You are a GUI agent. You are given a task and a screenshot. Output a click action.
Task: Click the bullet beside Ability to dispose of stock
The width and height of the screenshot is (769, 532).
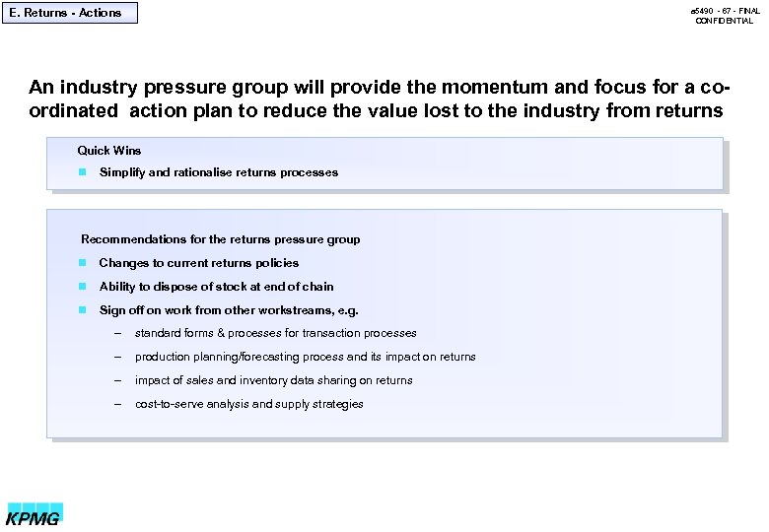(83, 287)
